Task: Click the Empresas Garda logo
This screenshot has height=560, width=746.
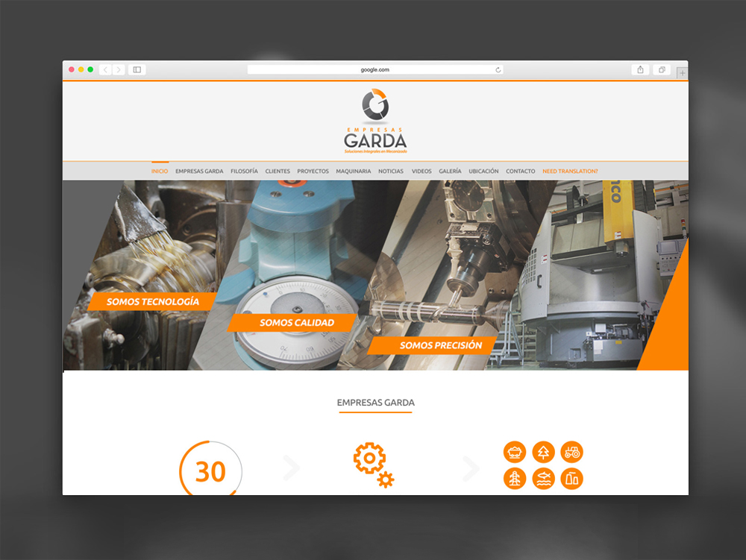Action: tap(375, 122)
